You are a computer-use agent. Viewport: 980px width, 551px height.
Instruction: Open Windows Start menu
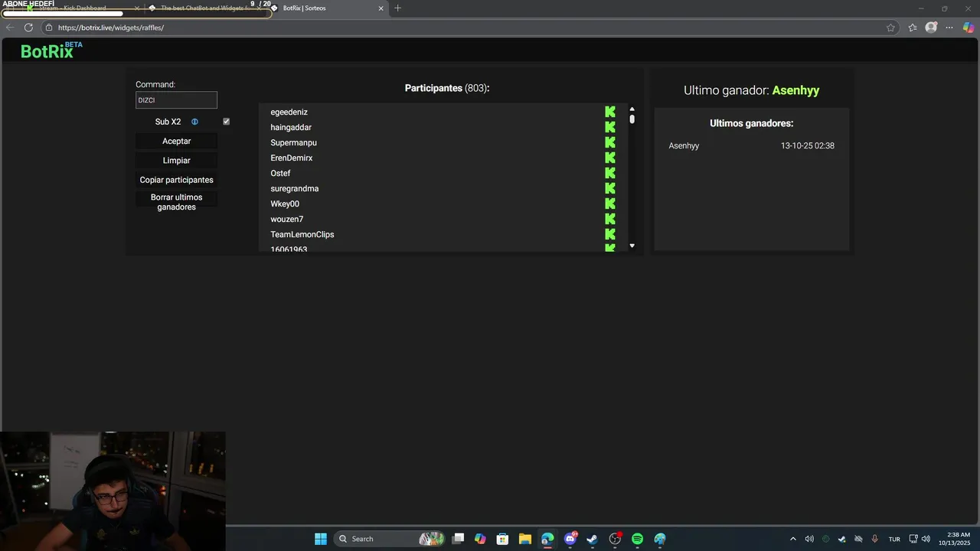[x=321, y=539]
